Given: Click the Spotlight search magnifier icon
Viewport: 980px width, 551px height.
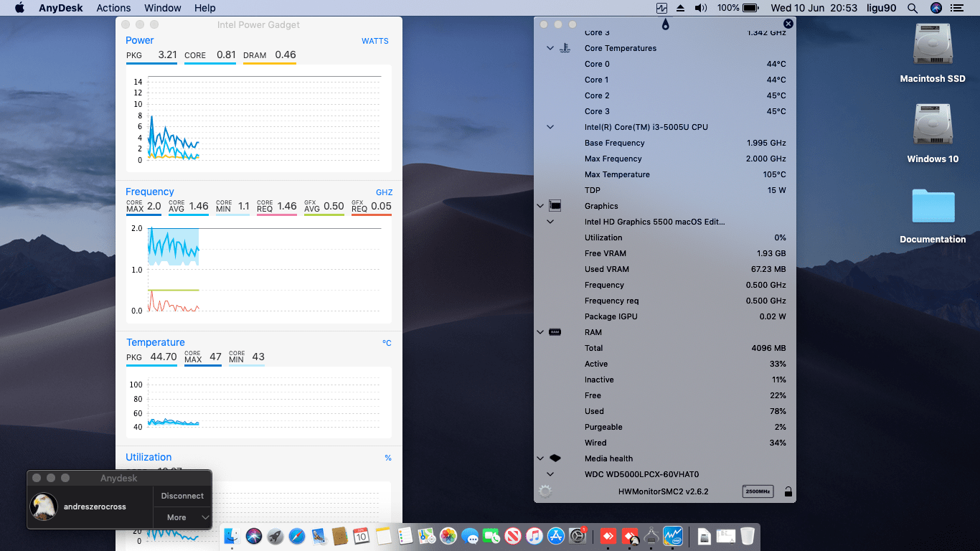Looking at the screenshot, I should [x=913, y=8].
